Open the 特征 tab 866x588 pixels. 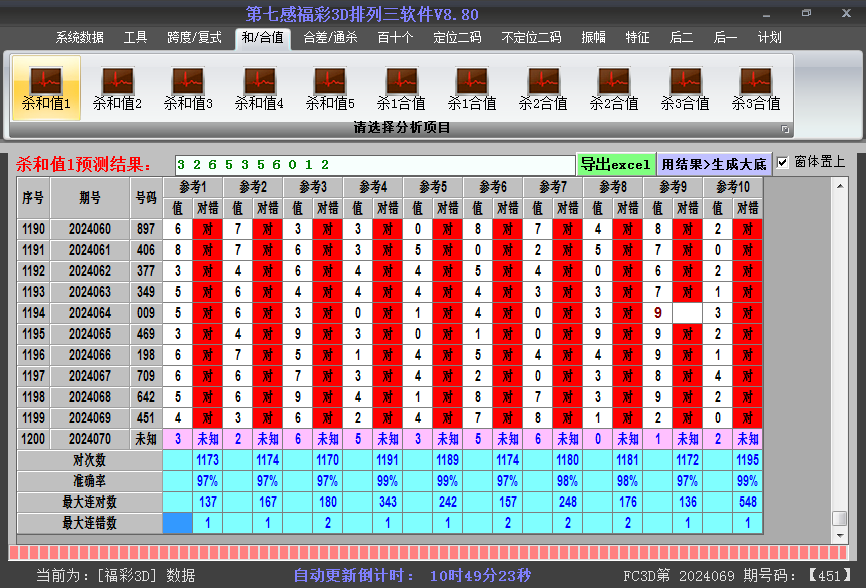point(637,38)
